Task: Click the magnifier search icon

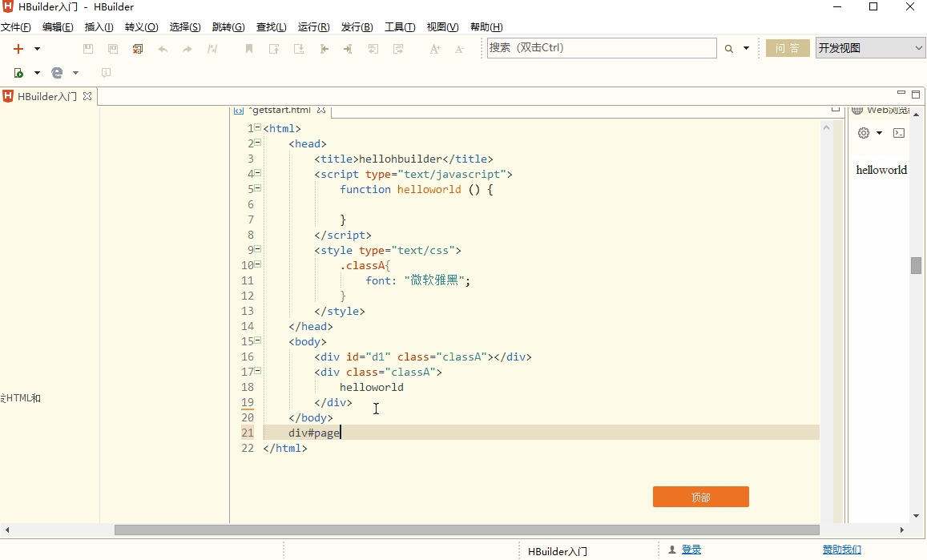Action: pyautogui.click(x=729, y=49)
